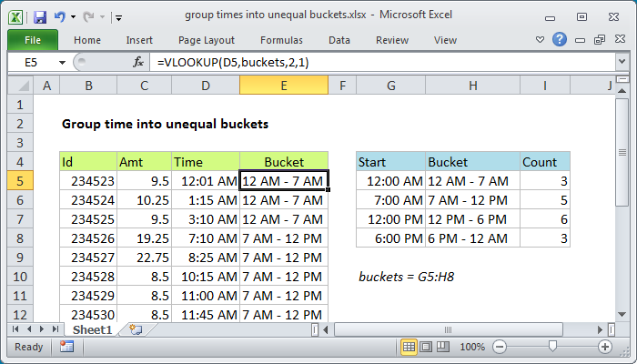Click the note 'buckets = G5:H8'
The image size is (637, 364).
click(x=406, y=277)
